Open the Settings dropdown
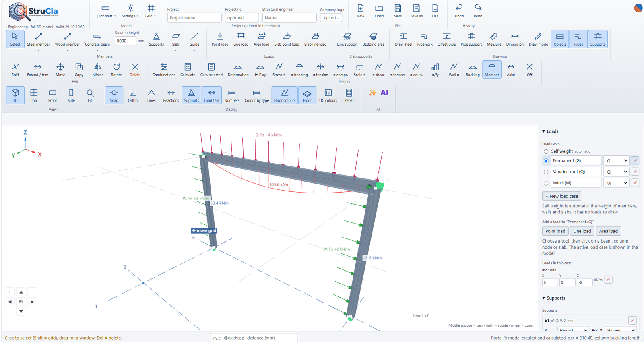This screenshot has height=342, width=644. 130,11
